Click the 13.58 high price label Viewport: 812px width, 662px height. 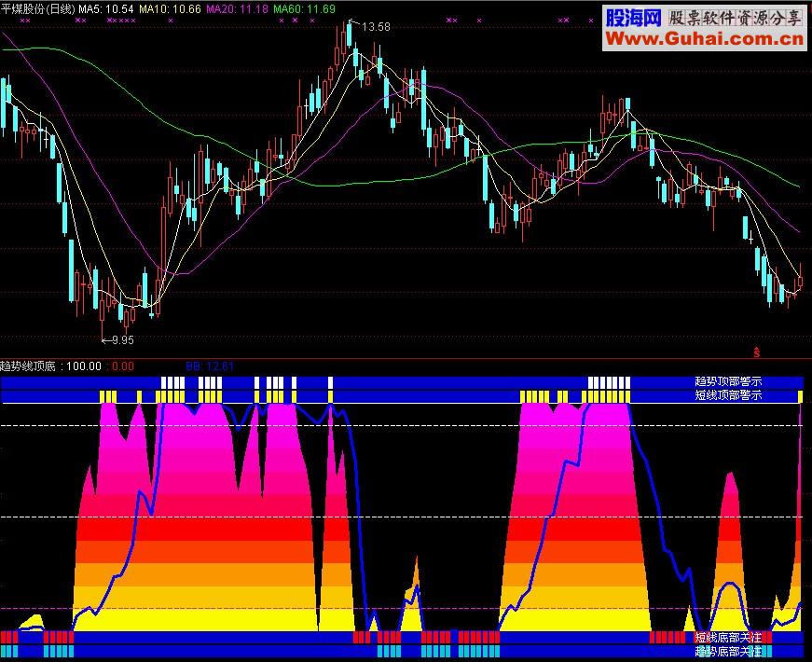coord(376,26)
